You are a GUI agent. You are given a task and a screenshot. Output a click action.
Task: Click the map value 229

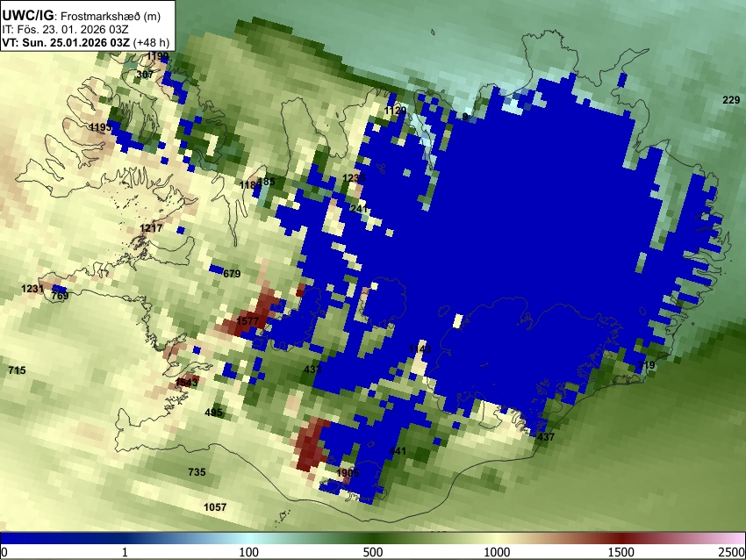[731, 99]
